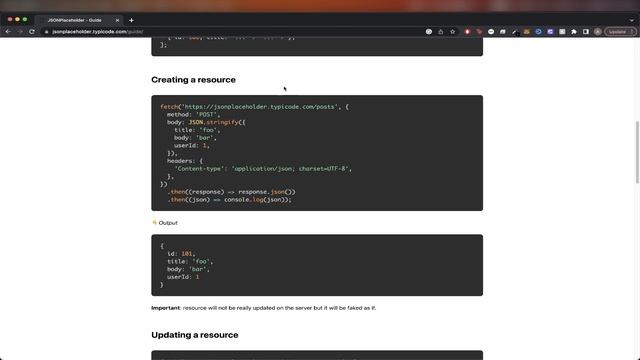Click the method: 'POST' line
The width and height of the screenshot is (640, 360).
(193, 114)
